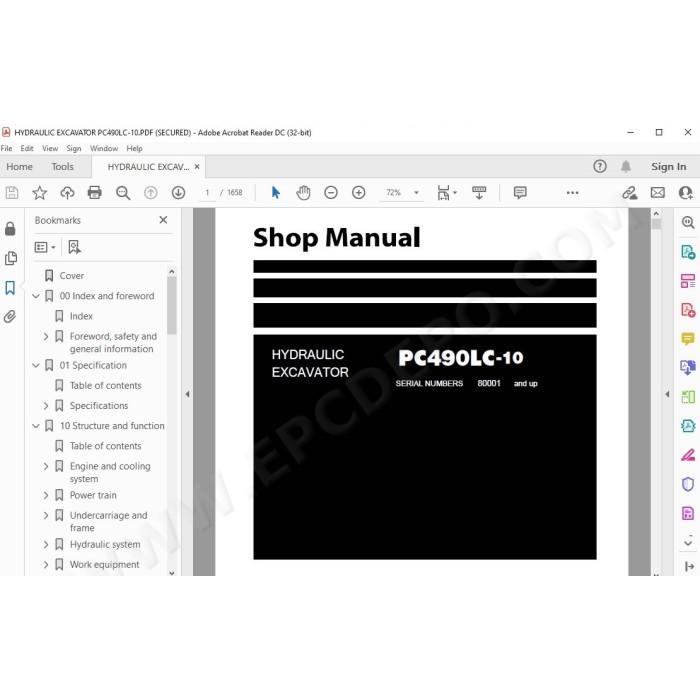Jump to the Index bookmark
This screenshot has height=700, width=700.
[81, 316]
